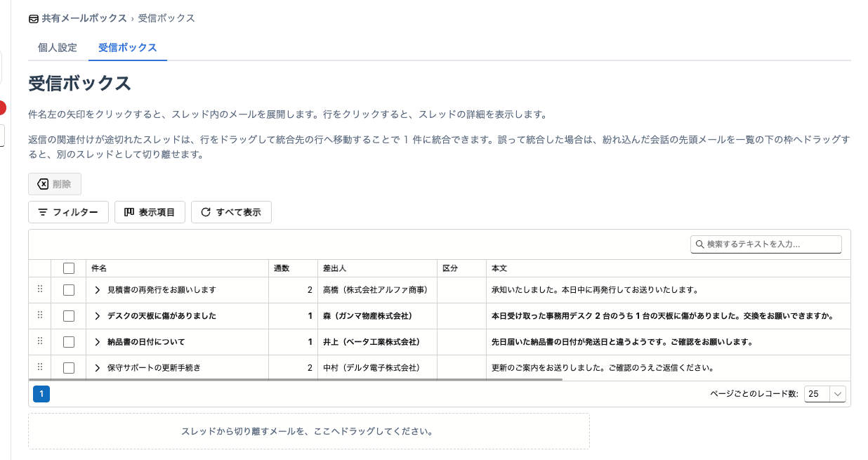Click the magnifier icon in search box
868x460 pixels.
point(700,244)
